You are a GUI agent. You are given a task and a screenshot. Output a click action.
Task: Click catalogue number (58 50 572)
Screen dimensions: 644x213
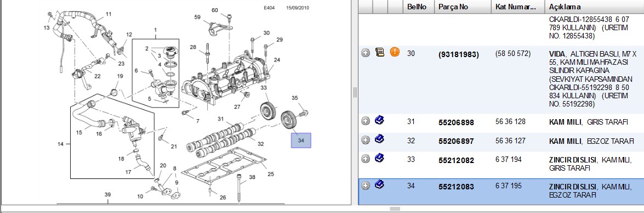tap(513, 53)
